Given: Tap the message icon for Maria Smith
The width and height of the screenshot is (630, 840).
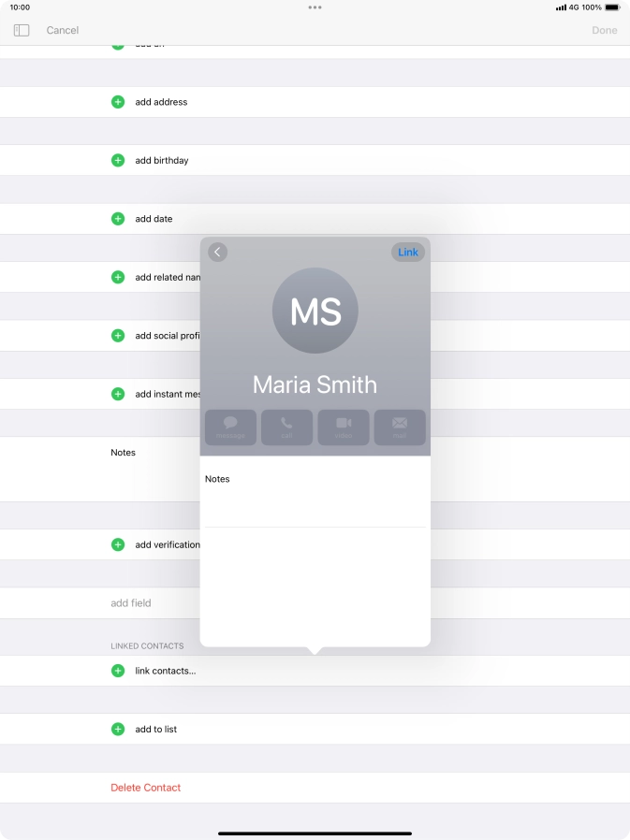Looking at the screenshot, I should pos(230,427).
